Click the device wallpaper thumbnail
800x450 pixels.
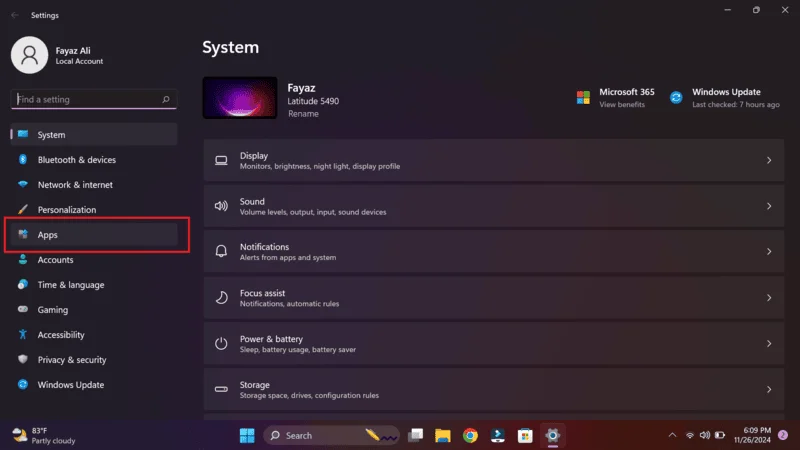[x=240, y=98]
